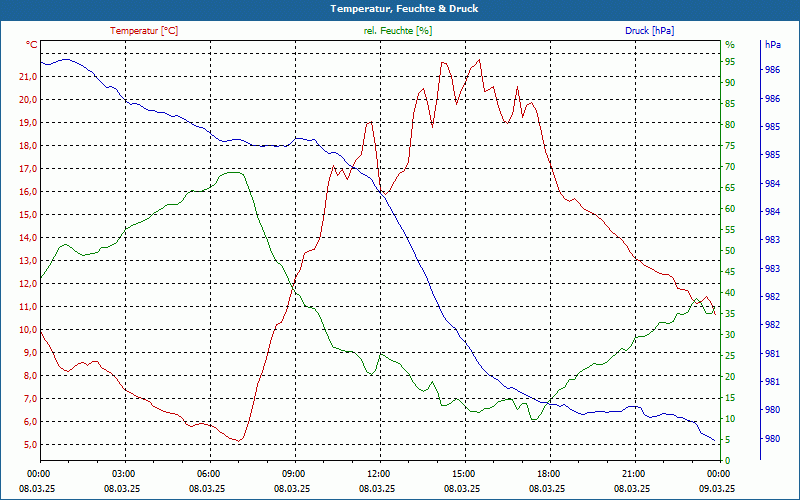
Task: Click '18,0' on the temperature axis
Action: (x=28, y=145)
